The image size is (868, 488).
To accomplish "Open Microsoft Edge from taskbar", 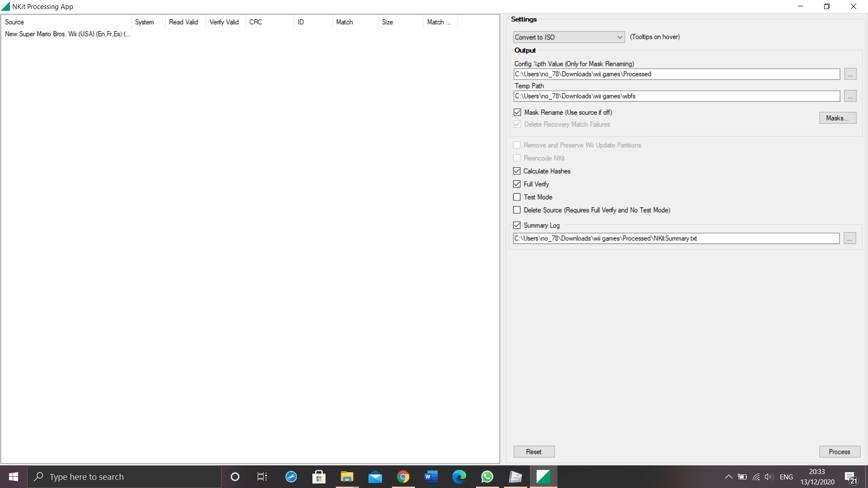I will (x=459, y=477).
